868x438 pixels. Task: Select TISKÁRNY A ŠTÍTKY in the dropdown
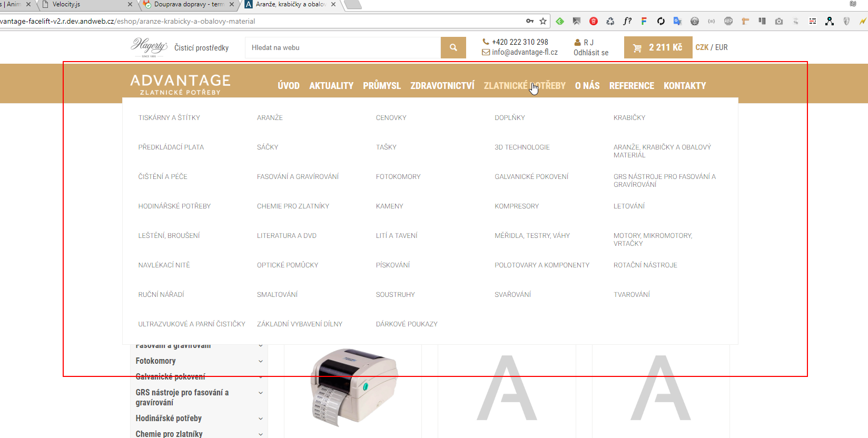click(169, 117)
